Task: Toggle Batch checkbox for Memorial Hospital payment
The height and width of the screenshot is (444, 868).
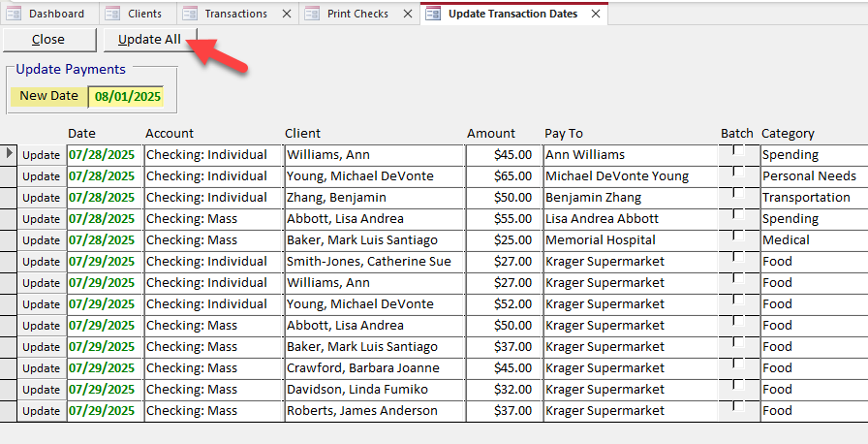Action: [738, 237]
